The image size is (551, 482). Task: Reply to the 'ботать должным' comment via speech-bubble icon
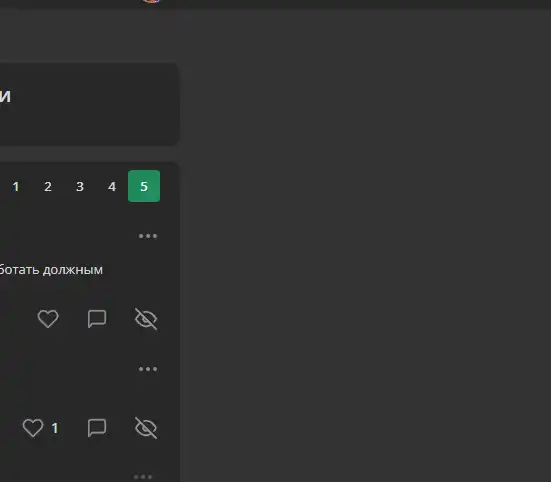coord(97,319)
